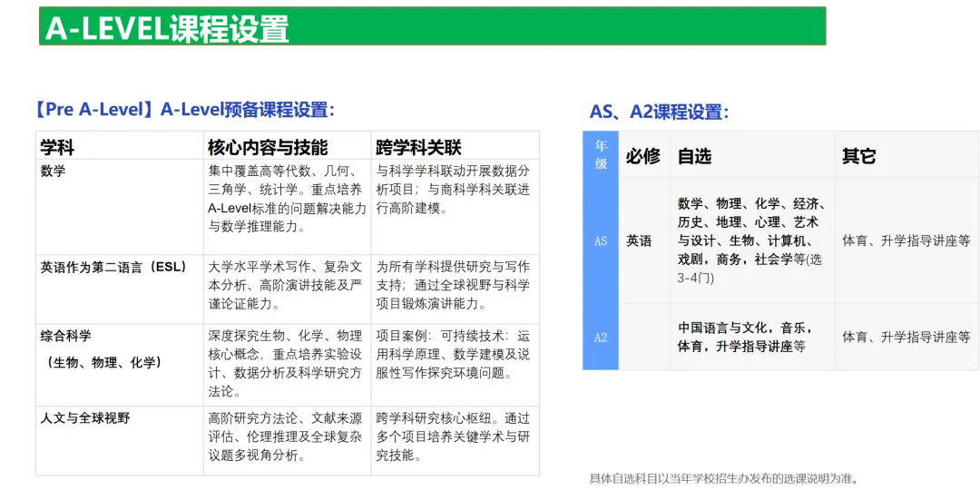Click the green A-LEVEL课程设置 title banner
Screen dimensions: 980x490
click(x=432, y=26)
